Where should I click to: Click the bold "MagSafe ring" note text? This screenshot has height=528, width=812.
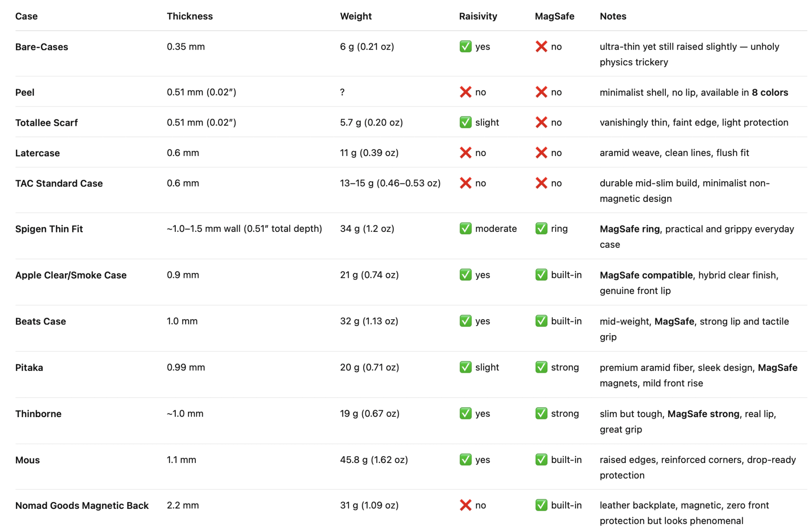629,229
